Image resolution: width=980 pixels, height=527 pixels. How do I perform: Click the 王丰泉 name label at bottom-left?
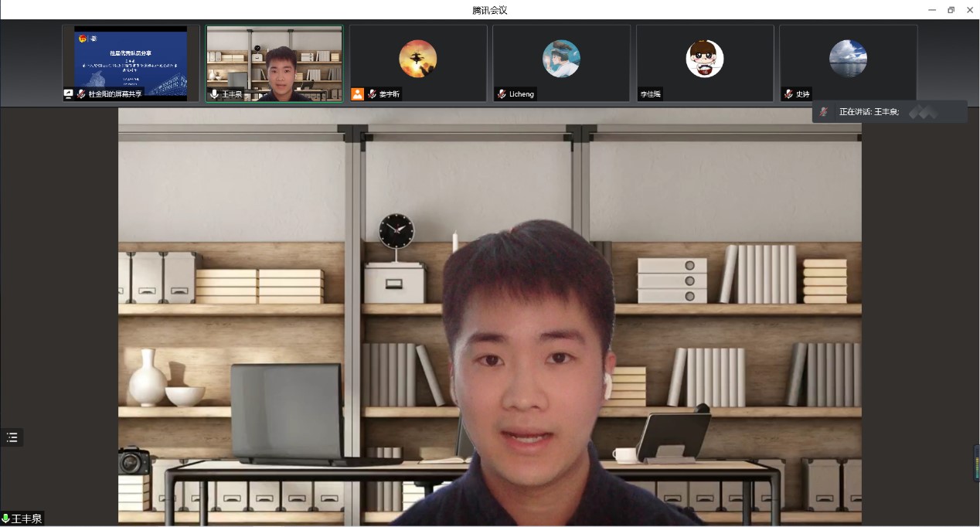pos(26,518)
